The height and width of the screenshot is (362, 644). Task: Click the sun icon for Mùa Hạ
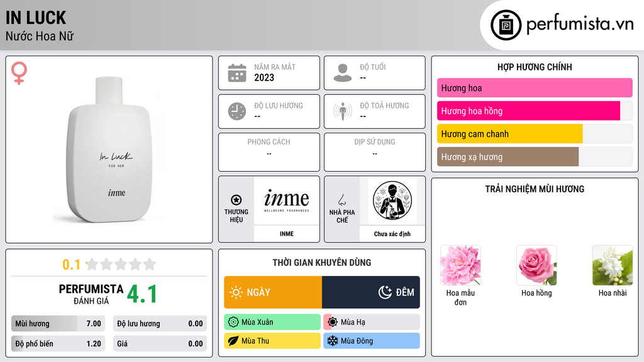tap(333, 322)
